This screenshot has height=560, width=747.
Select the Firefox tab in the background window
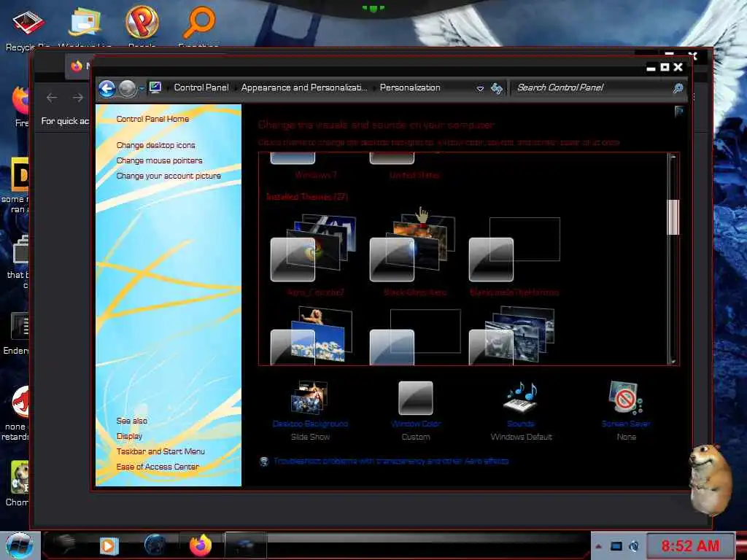point(78,66)
